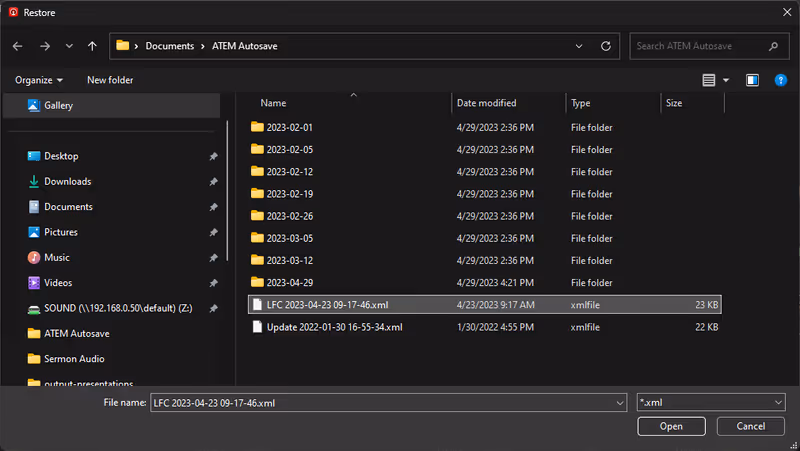Close the Restore dialog

point(787,12)
